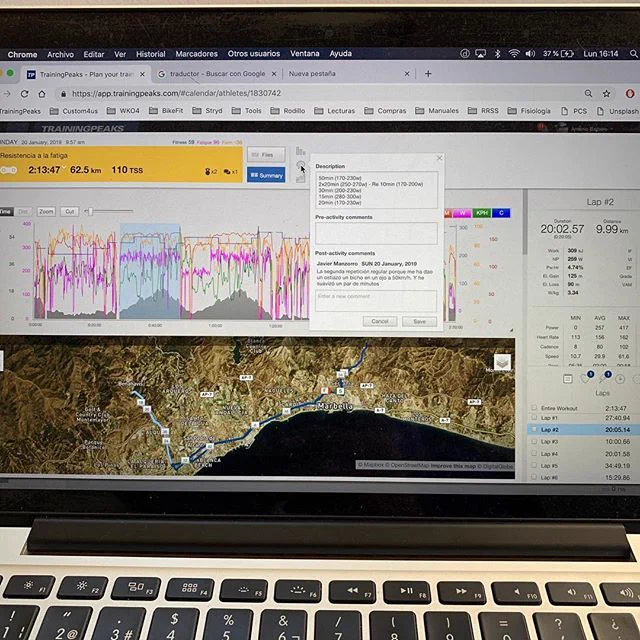
Task: Open the Historial menu
Action: (x=151, y=54)
